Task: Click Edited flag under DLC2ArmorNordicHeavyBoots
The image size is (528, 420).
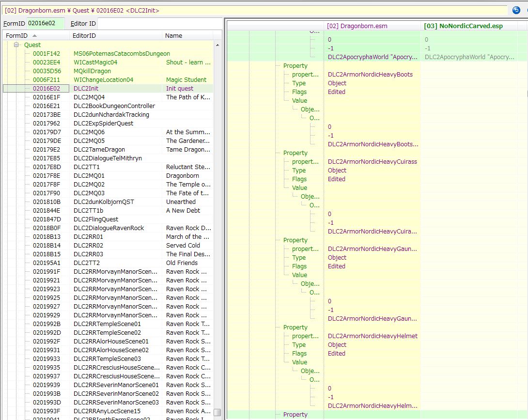Action: tap(336, 92)
